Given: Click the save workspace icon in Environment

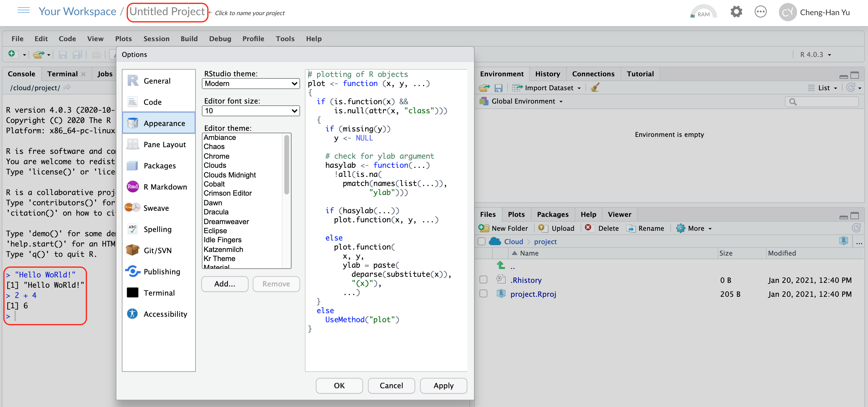Looking at the screenshot, I should coord(498,88).
